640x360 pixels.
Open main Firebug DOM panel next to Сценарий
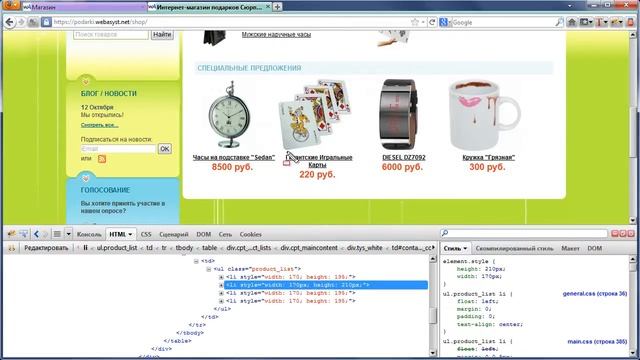204,234
